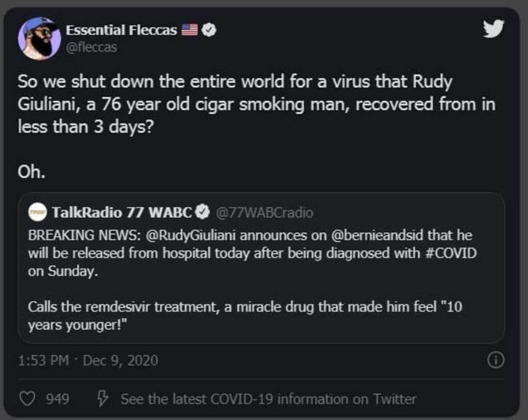The image size is (528, 420).
Task: Click the American flag emoji
Action: tap(189, 30)
